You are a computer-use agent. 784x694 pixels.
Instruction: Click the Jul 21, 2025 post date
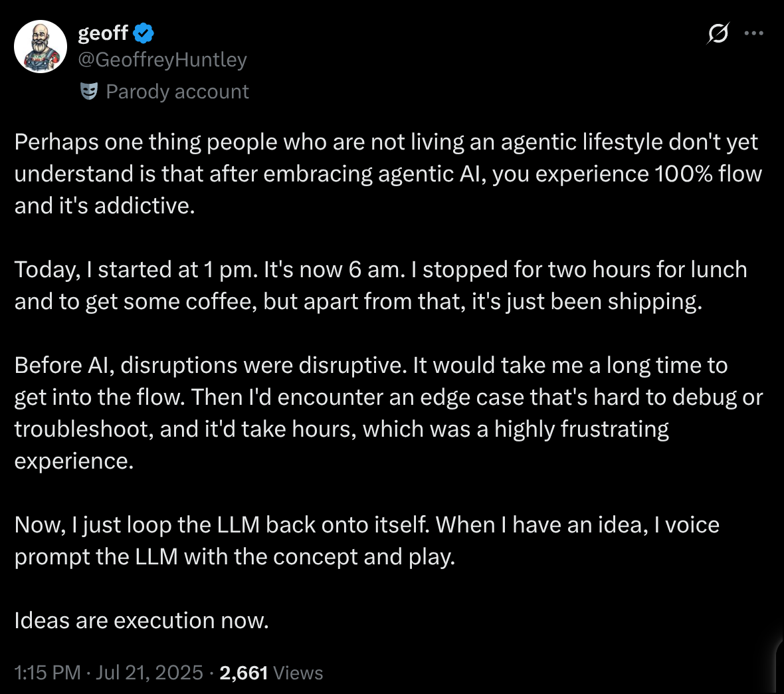coord(149,673)
